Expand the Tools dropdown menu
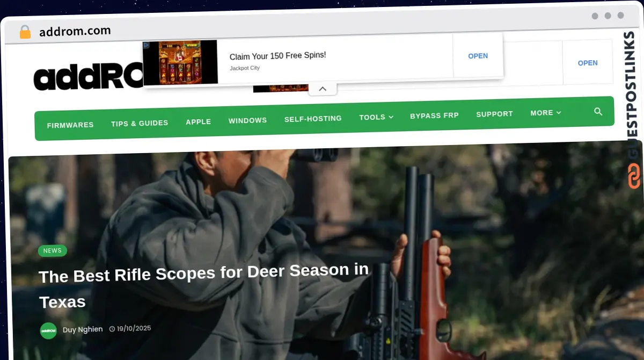This screenshot has width=644, height=360. click(376, 117)
